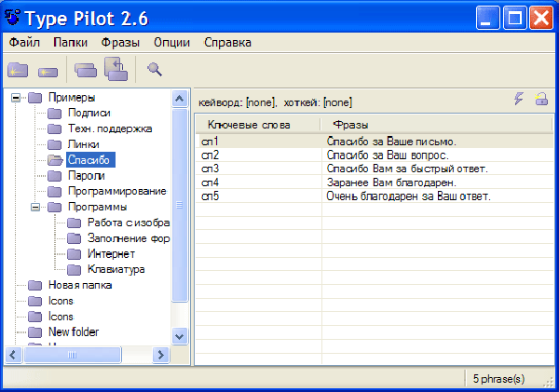Select phrase Заранее Вам благодарен.
This screenshot has width=559, height=392.
click(391, 182)
